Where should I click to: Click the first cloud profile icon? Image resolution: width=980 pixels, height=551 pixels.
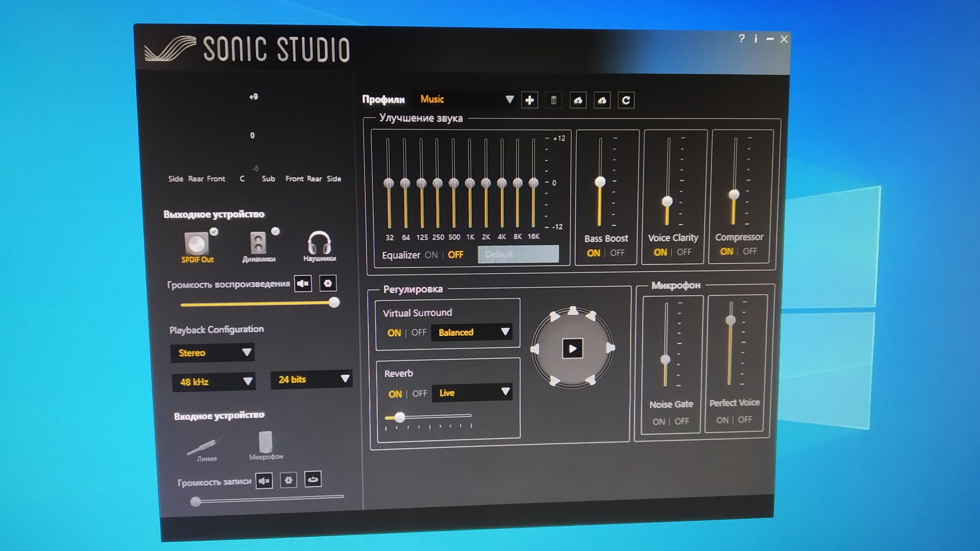coord(578,100)
